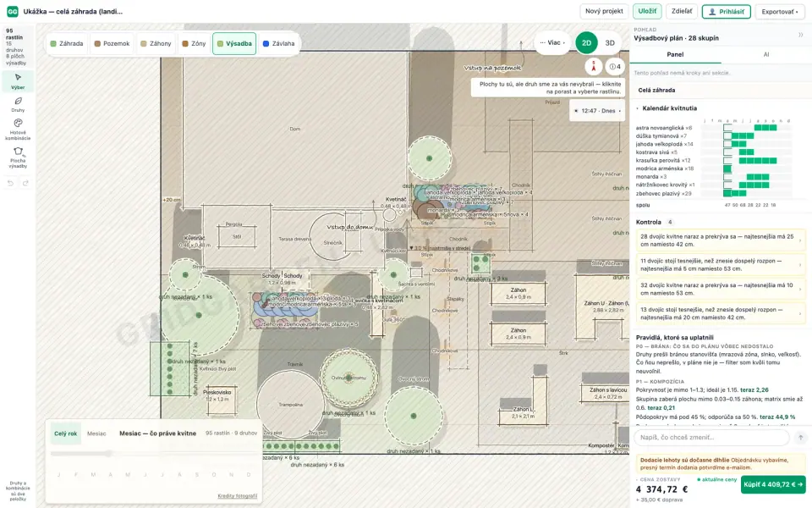This screenshot has width=812, height=508.
Task: Open the info badge showing 4
Action: point(615,66)
